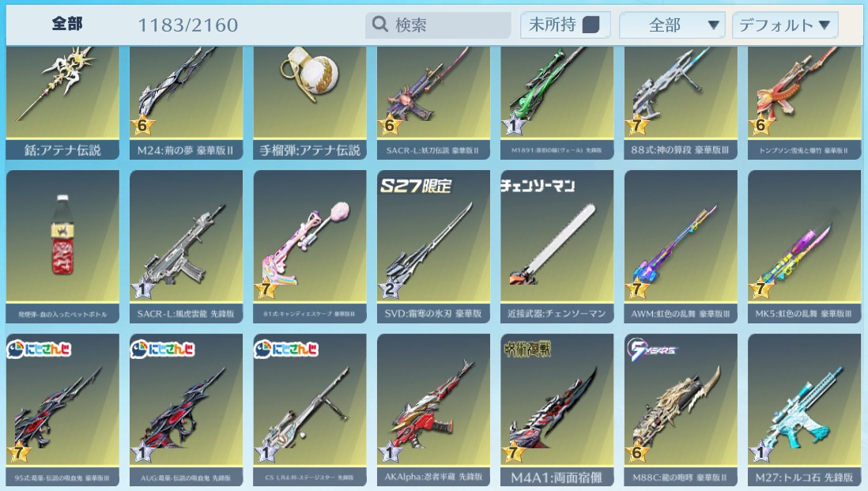
Task: Select the MK5 rainbow dance weapon card
Action: (x=804, y=247)
